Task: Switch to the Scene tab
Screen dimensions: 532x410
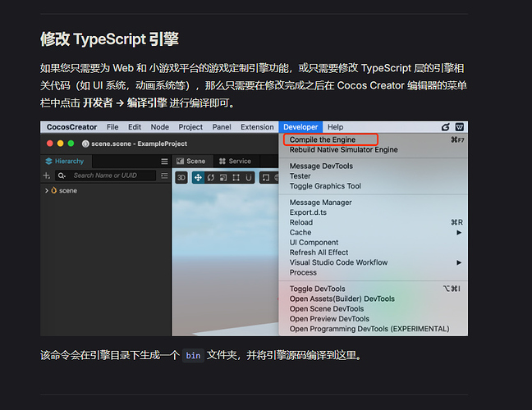Action: point(191,162)
